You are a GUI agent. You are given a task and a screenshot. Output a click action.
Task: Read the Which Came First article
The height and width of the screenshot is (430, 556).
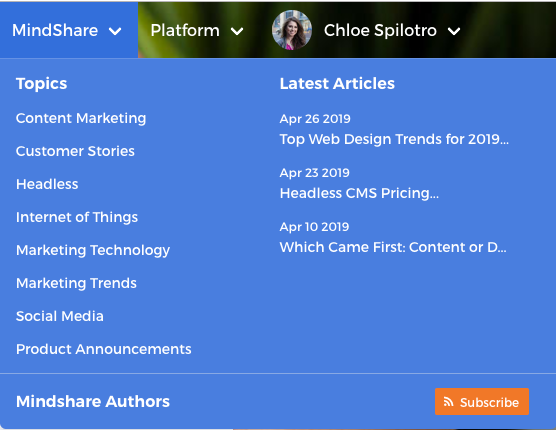pos(393,247)
